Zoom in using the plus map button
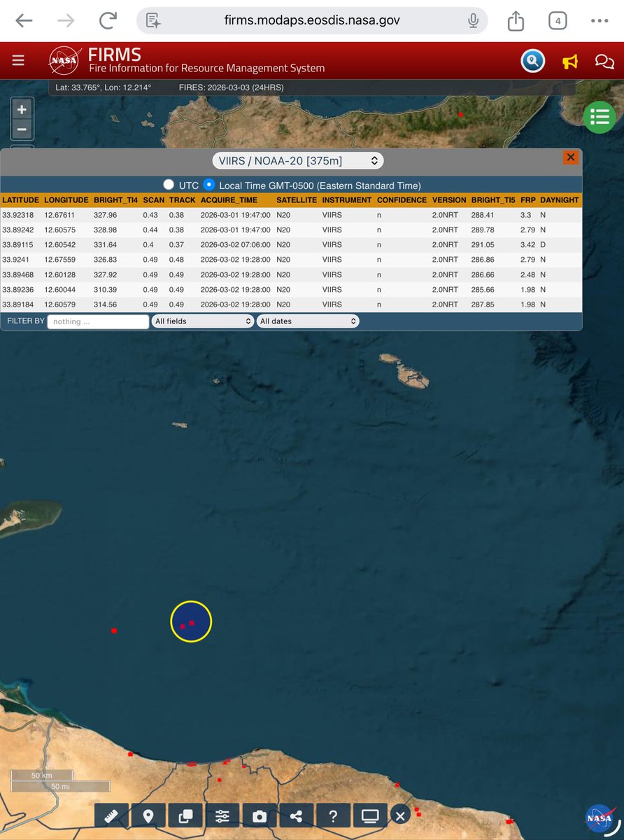This screenshot has width=624, height=840. click(x=22, y=109)
